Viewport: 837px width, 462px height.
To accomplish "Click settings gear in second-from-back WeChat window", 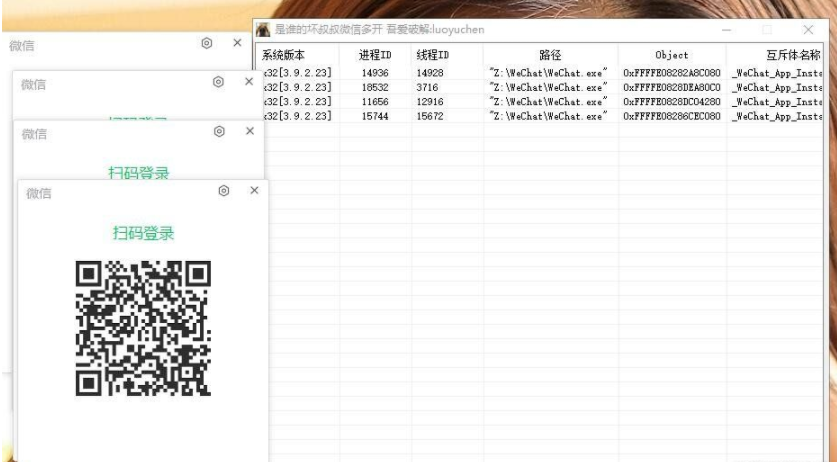I will pos(218,82).
